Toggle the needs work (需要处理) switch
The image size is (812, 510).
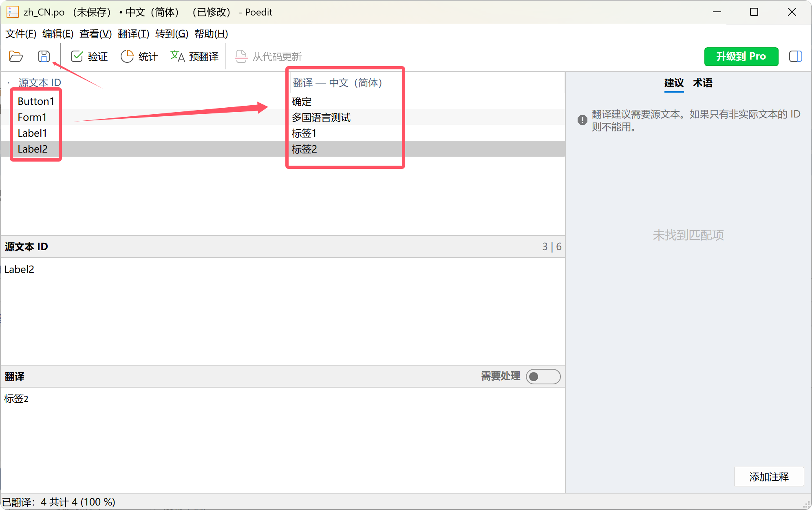tap(543, 376)
